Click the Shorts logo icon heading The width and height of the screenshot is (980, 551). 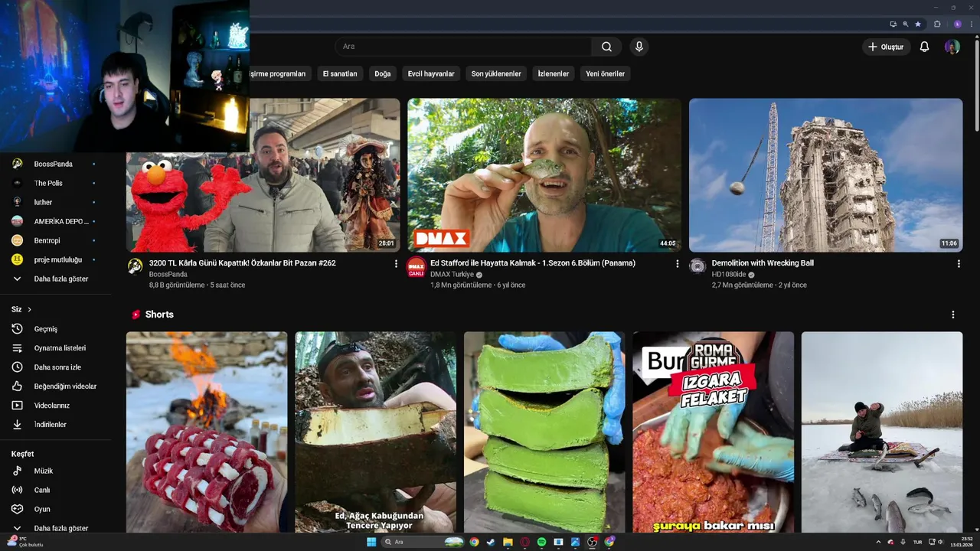click(136, 315)
